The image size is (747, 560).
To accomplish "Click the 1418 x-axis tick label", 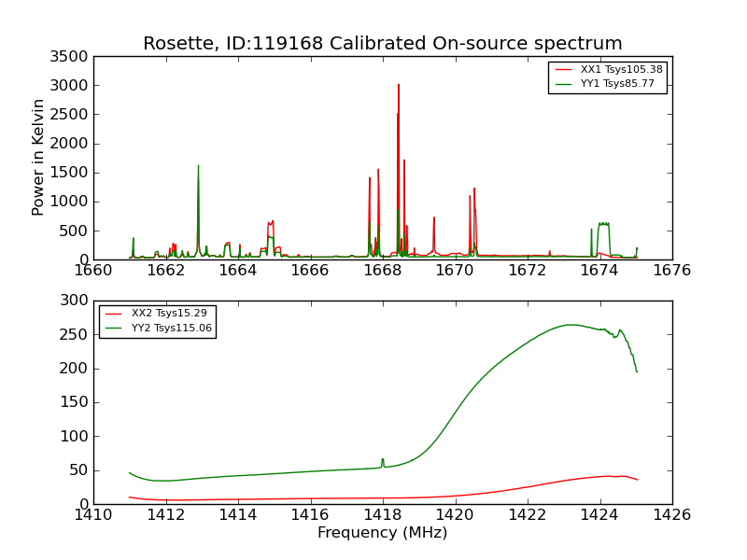I will point(383,515).
